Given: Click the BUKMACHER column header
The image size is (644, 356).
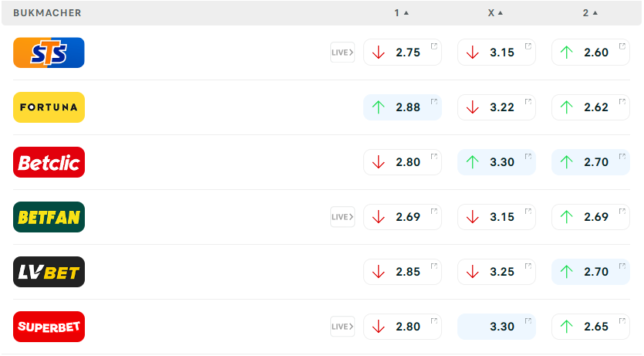Looking at the screenshot, I should [47, 13].
